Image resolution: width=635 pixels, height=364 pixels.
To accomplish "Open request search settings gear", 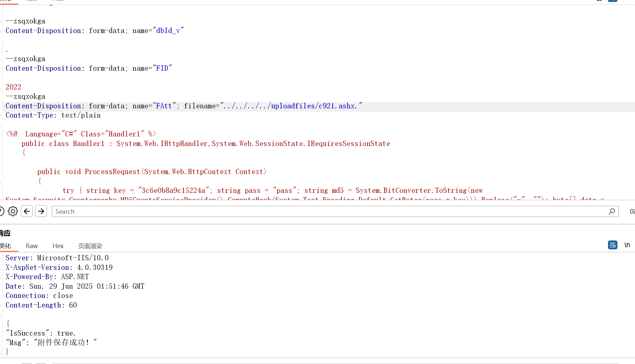I will coord(13,211).
